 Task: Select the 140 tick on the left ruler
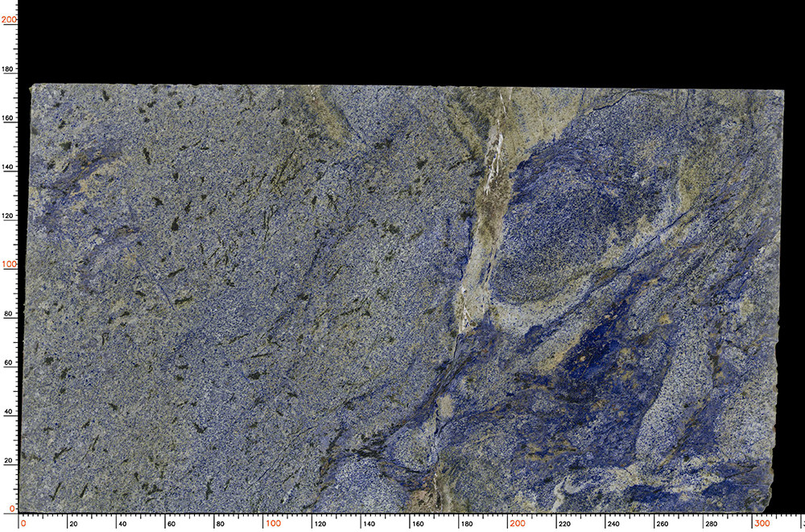coord(10,167)
